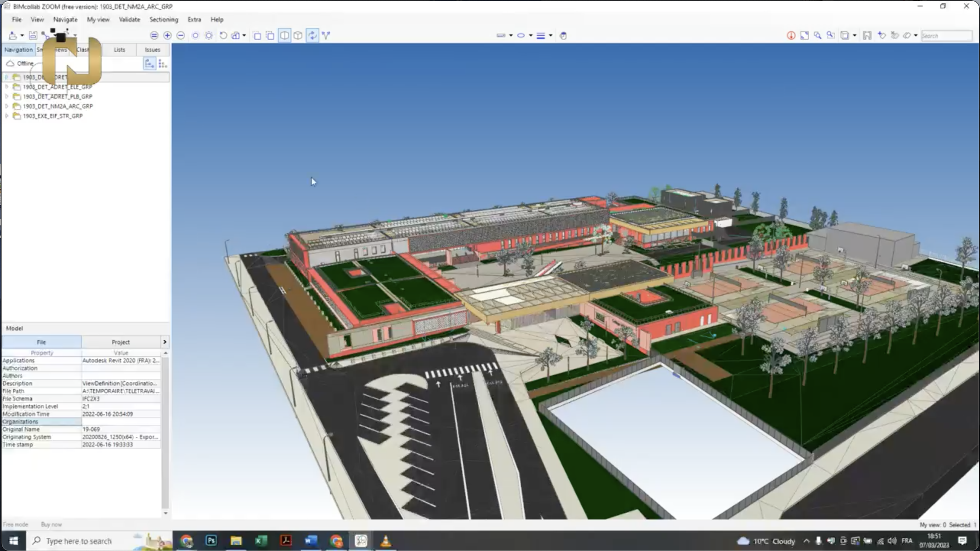Open the lines style dropdown arrow
Screen dimensions: 980x551
pyautogui.click(x=550, y=36)
